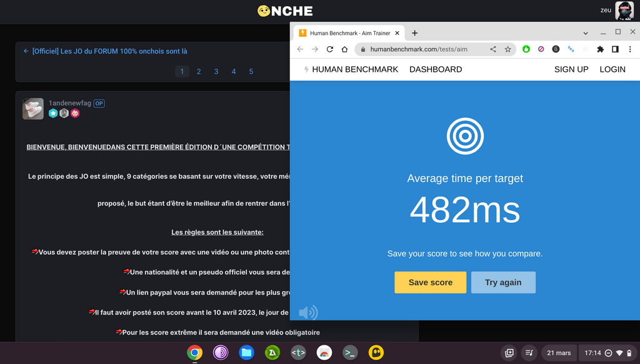640x364 pixels.
Task: Open the Files app from the shelf
Action: pyautogui.click(x=246, y=353)
